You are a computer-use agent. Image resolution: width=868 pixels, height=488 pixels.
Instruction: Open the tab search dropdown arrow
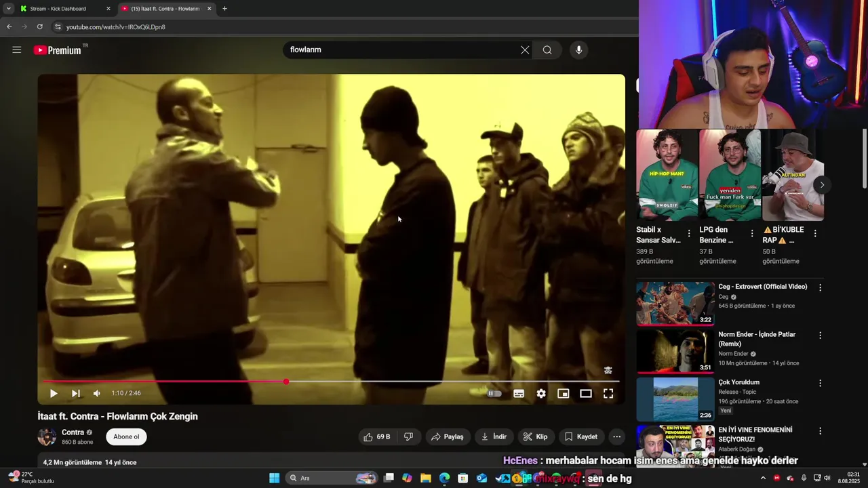click(8, 9)
